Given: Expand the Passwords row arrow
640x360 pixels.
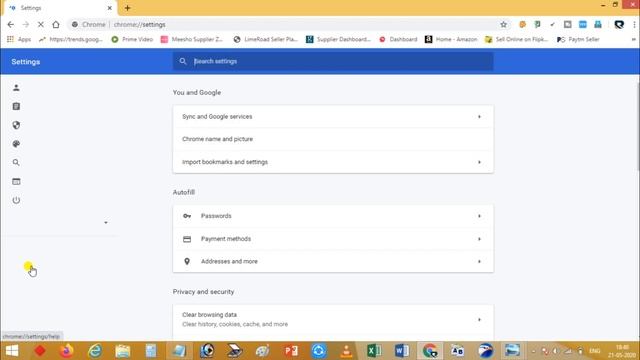Looking at the screenshot, I should pyautogui.click(x=479, y=216).
